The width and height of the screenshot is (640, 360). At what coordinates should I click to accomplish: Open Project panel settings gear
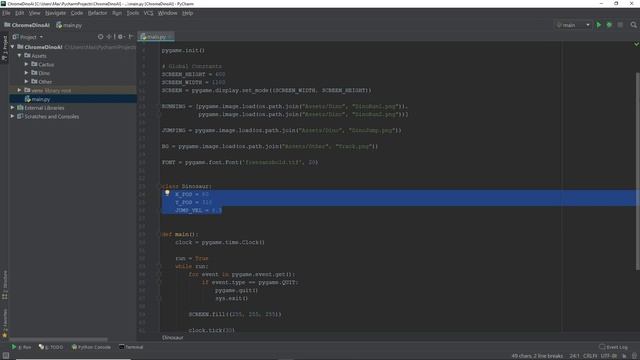pos(120,37)
